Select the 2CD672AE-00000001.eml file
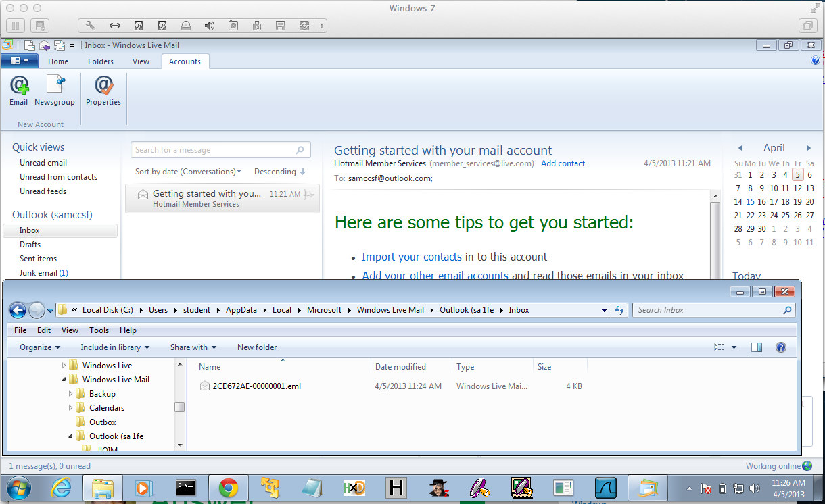The image size is (825, 504). [x=256, y=386]
